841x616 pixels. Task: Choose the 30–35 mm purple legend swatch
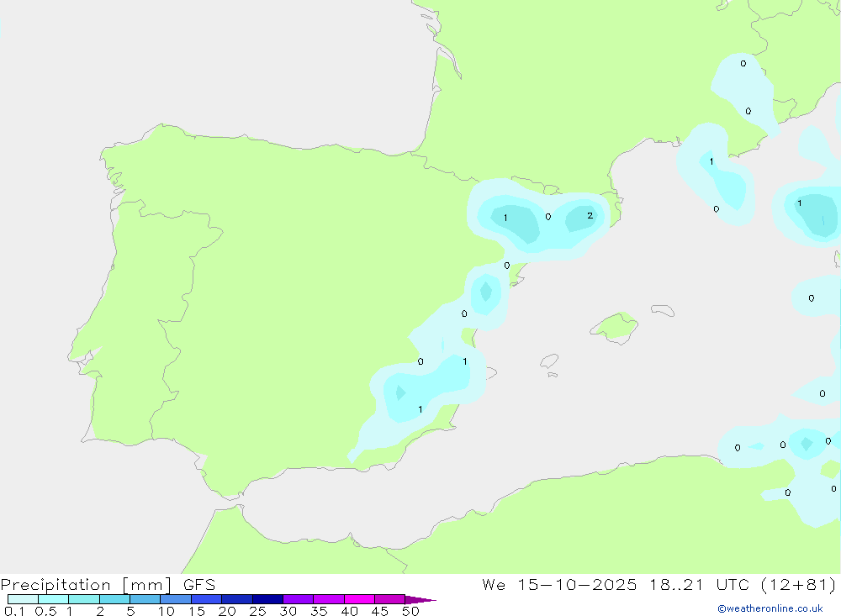click(298, 599)
